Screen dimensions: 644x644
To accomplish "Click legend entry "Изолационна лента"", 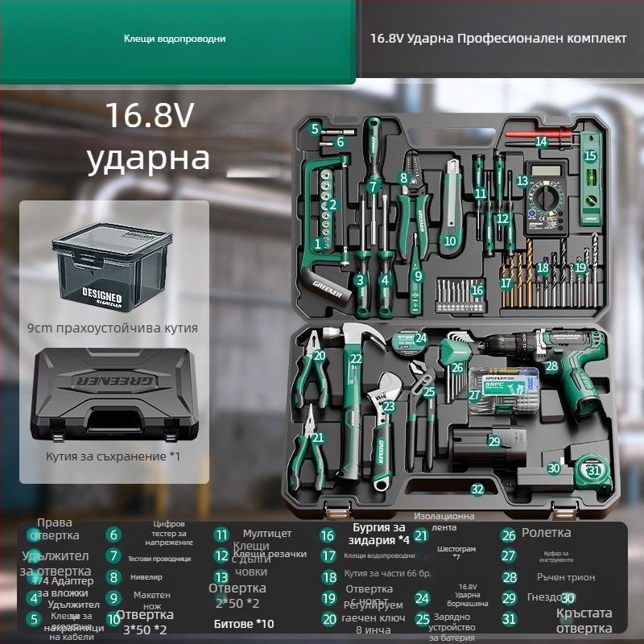I will [444, 522].
